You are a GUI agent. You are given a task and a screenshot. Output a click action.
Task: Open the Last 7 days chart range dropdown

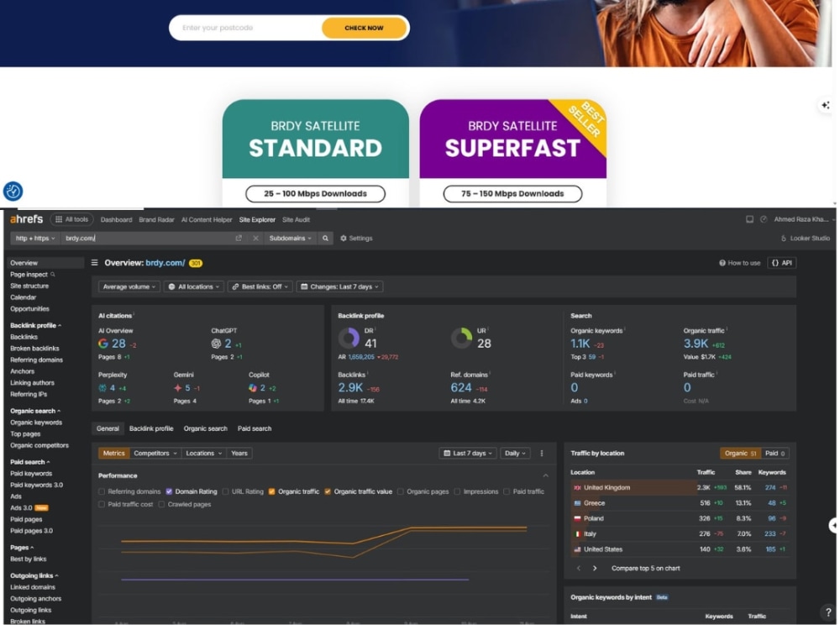click(468, 454)
